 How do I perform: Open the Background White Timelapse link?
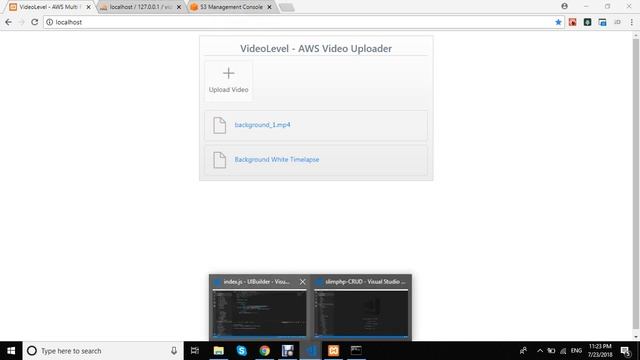(x=277, y=160)
